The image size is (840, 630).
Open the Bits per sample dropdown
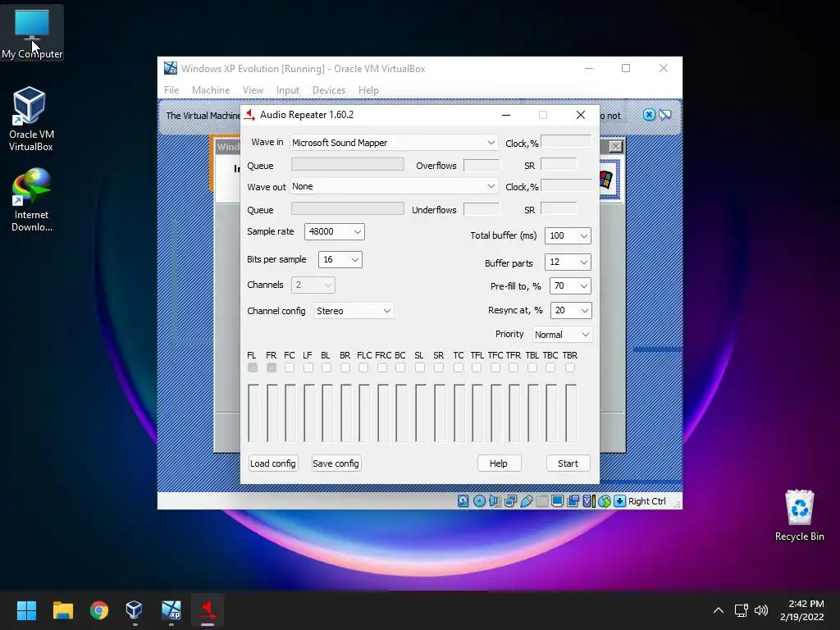340,259
